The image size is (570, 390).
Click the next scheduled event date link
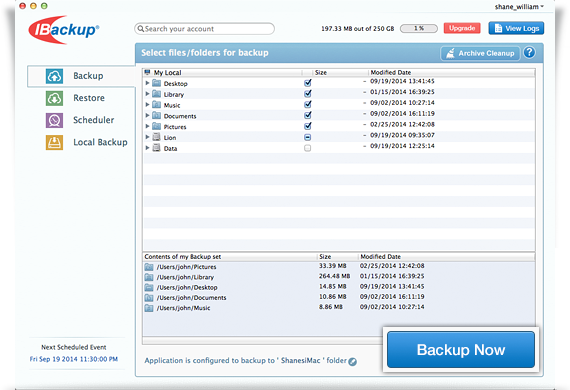click(74, 359)
